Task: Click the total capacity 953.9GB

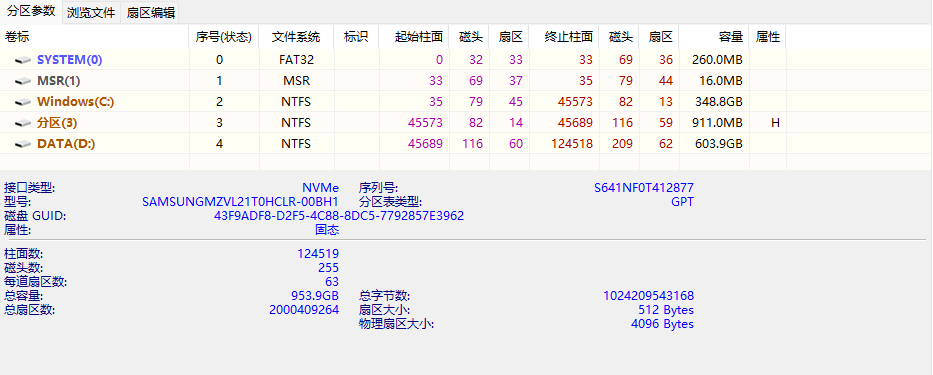Action: [x=314, y=296]
